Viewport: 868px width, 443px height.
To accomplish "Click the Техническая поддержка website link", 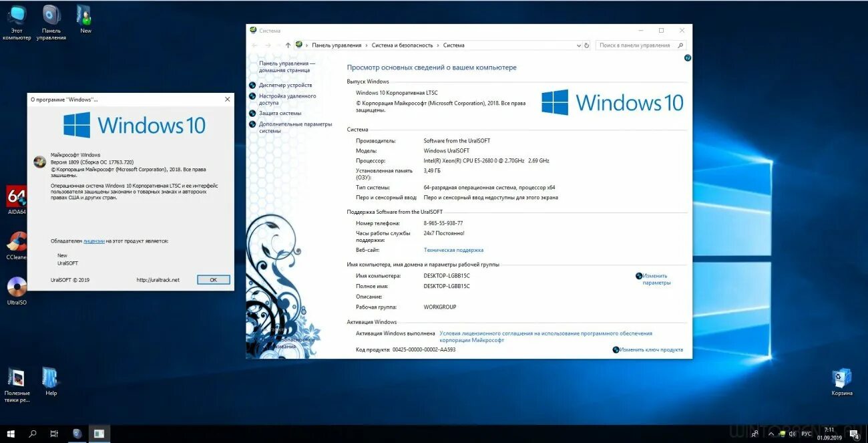I will (453, 250).
